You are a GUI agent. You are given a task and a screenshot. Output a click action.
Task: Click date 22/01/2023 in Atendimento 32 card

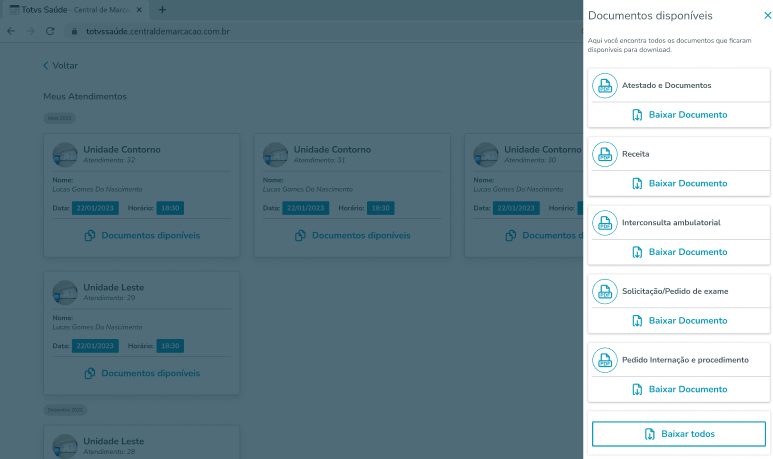[x=95, y=208]
